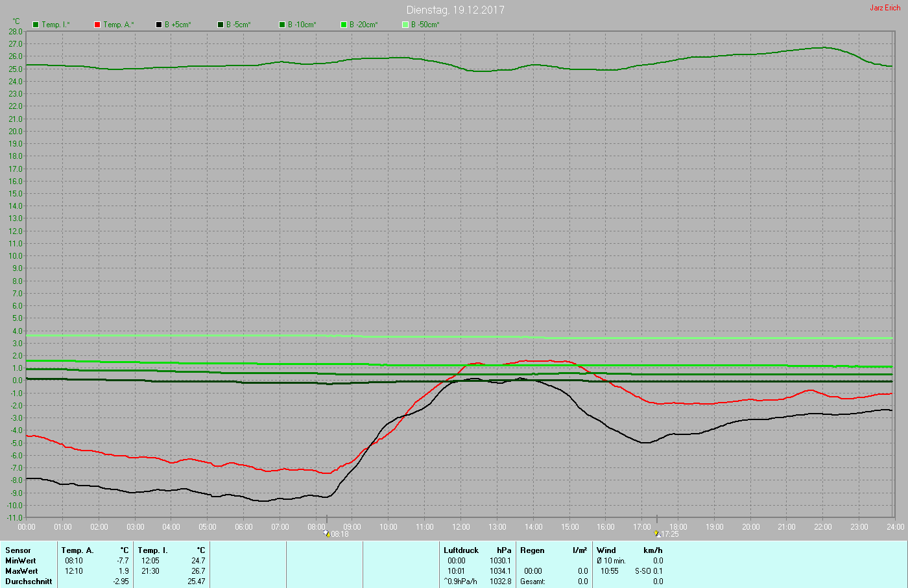Click the B -50cm* legend color swatch

[x=405, y=25]
